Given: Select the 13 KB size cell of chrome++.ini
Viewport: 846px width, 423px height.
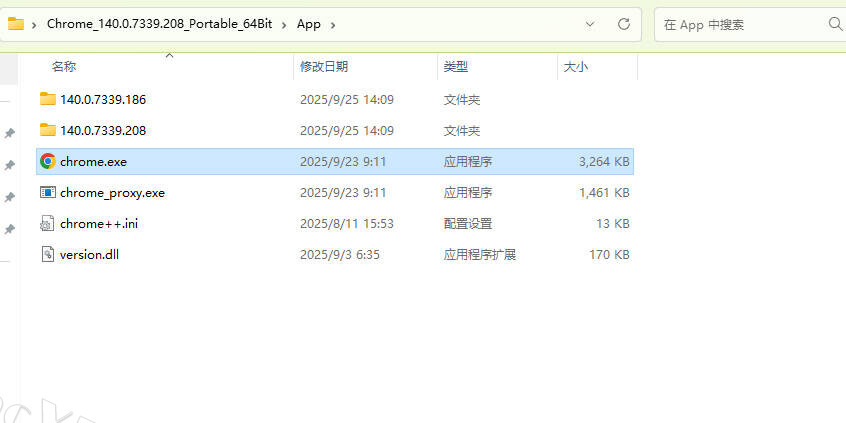Looking at the screenshot, I should click(613, 224).
